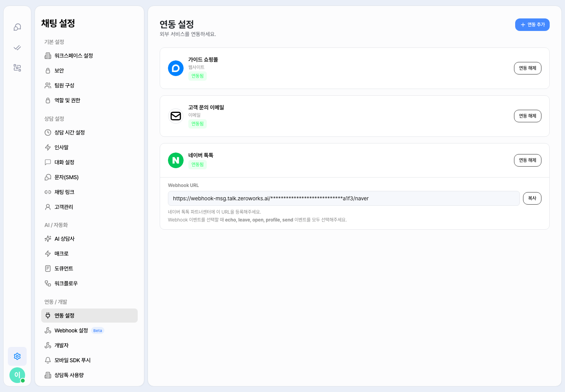Open the team/contacts icon in left rail
565x392 pixels.
click(17, 68)
